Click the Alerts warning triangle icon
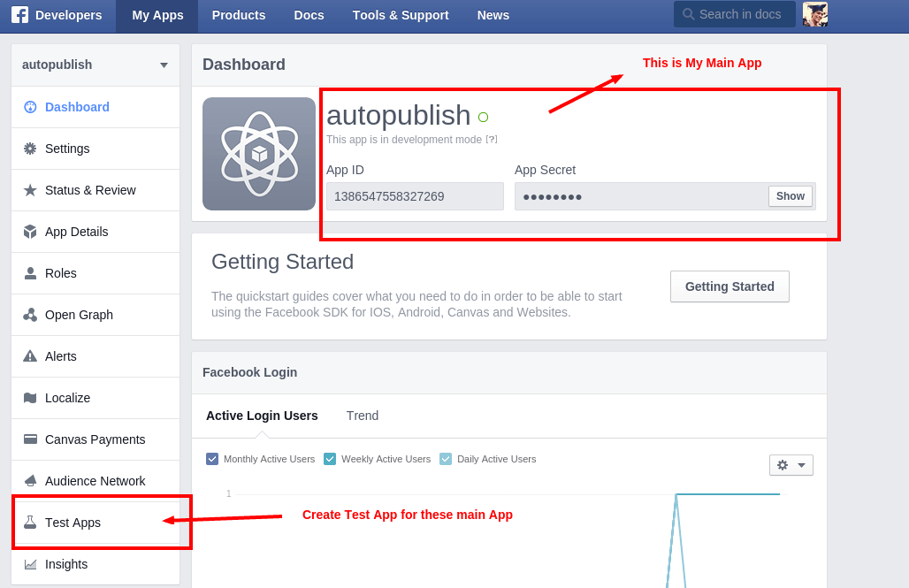Image resolution: width=909 pixels, height=588 pixels. tap(30, 356)
